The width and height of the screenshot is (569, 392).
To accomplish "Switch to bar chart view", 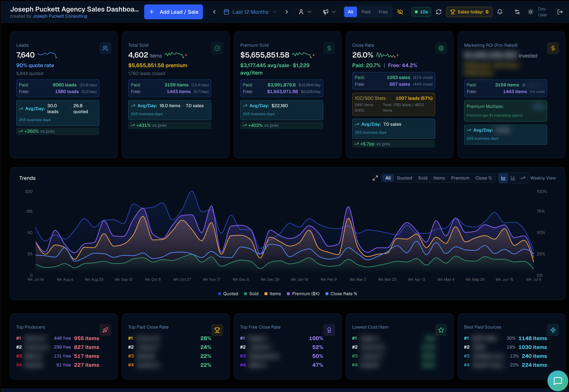I will [513, 178].
